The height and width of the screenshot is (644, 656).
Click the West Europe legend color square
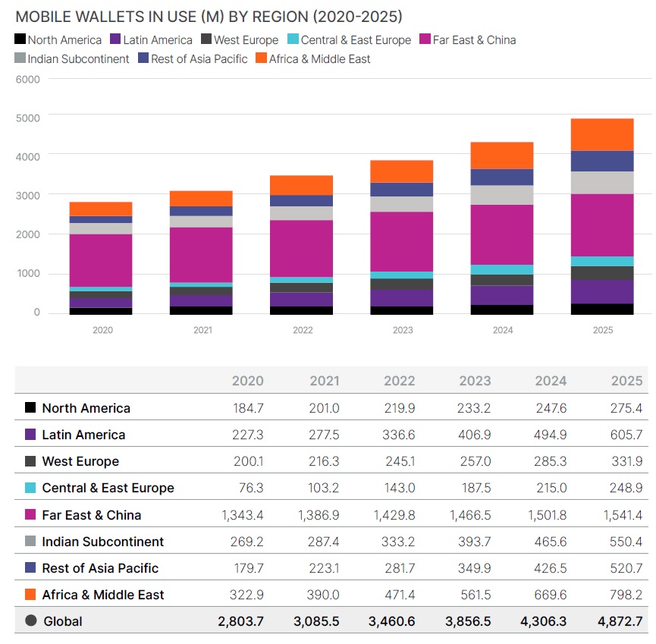(206, 40)
